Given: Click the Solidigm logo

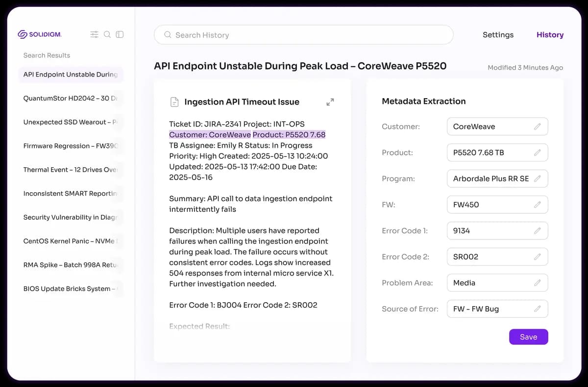Looking at the screenshot, I should [40, 34].
